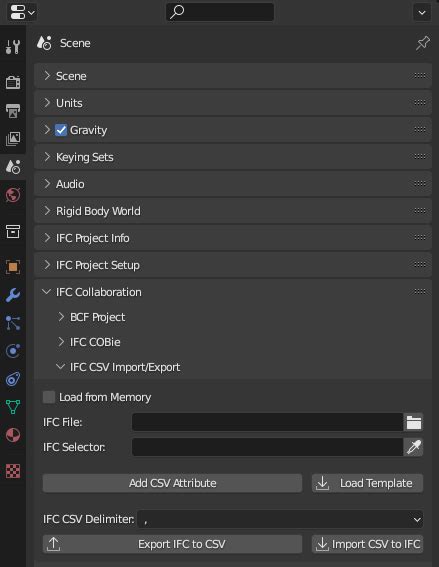This screenshot has width=439, height=567.
Task: Click the Load Template button
Action: (x=367, y=483)
